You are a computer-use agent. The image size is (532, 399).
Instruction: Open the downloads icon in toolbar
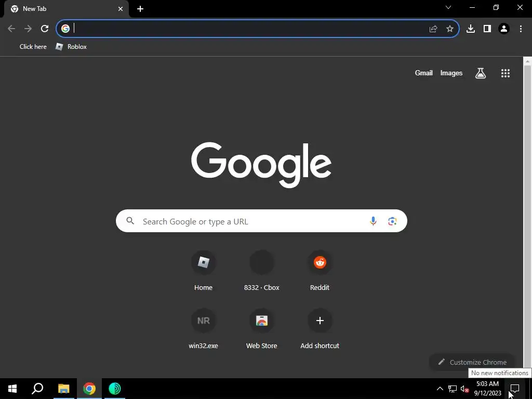[x=471, y=29]
